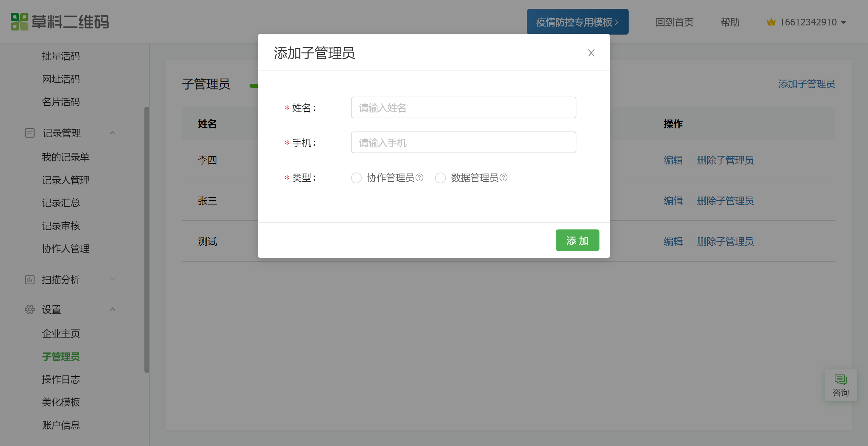The image size is (868, 446).
Task: Click 回到首页 link
Action: (674, 22)
